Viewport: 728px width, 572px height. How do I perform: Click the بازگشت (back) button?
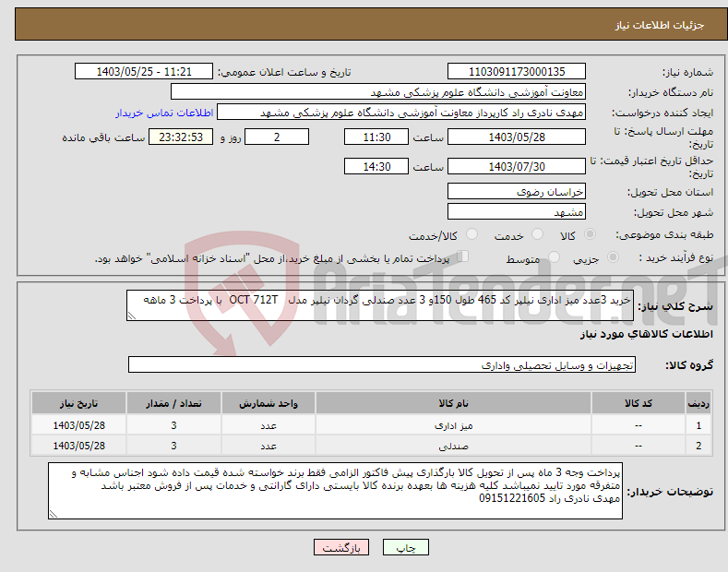point(341,547)
